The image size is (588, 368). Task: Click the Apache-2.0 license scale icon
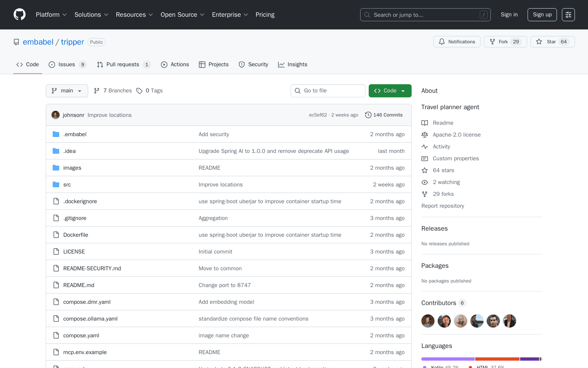click(425, 135)
